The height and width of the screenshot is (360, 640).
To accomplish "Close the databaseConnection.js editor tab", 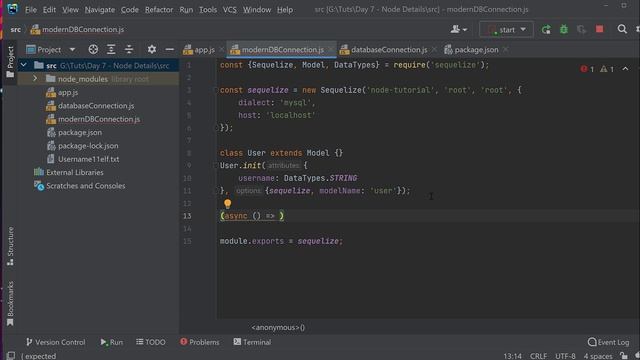I will (434, 49).
